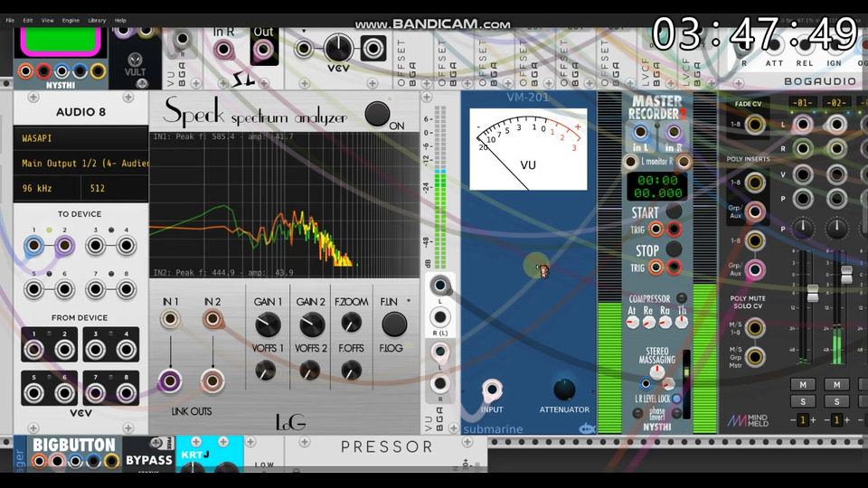Image resolution: width=868 pixels, height=488 pixels.
Task: Open the 96 kHz sample rate selector
Action: pyautogui.click(x=46, y=188)
